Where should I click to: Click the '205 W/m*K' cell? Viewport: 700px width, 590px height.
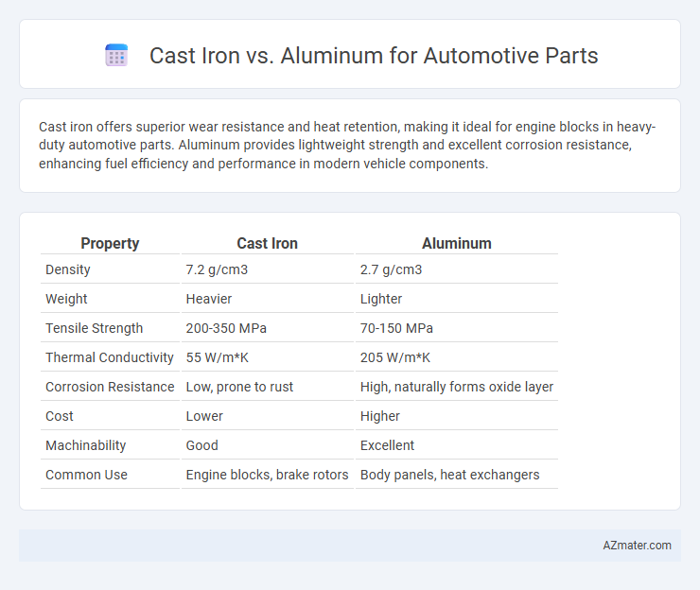click(x=395, y=357)
